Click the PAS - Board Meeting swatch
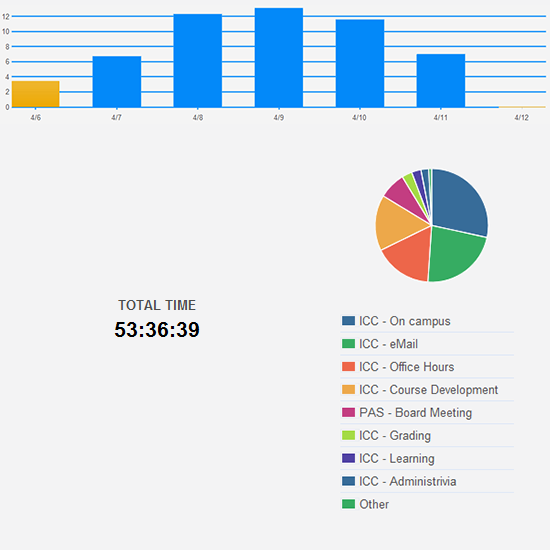Image resolution: width=550 pixels, height=550 pixels. pyautogui.click(x=348, y=412)
